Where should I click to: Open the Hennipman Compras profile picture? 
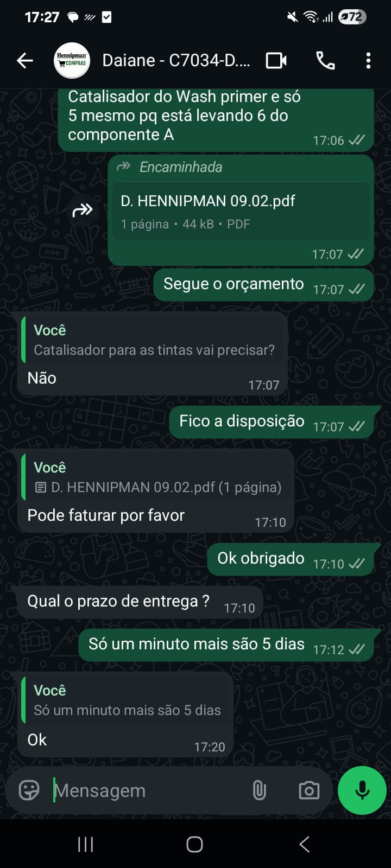pyautogui.click(x=72, y=60)
